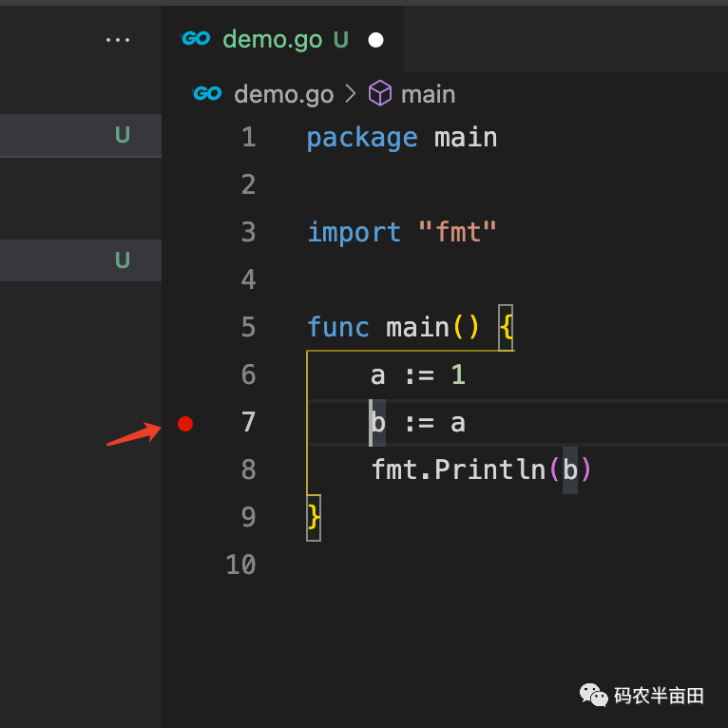Image resolution: width=728 pixels, height=728 pixels.
Task: Place cursor at variable b on line 7
Action: (378, 423)
